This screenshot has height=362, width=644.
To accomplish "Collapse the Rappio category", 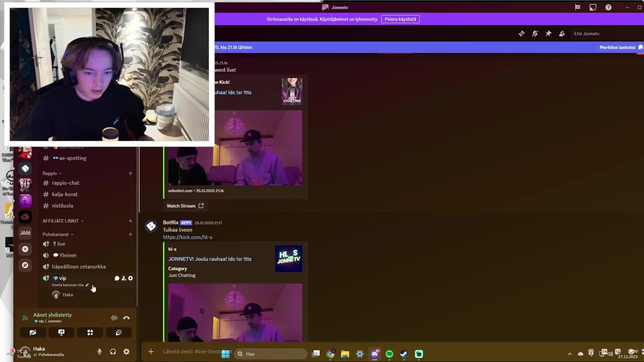I will 52,173.
